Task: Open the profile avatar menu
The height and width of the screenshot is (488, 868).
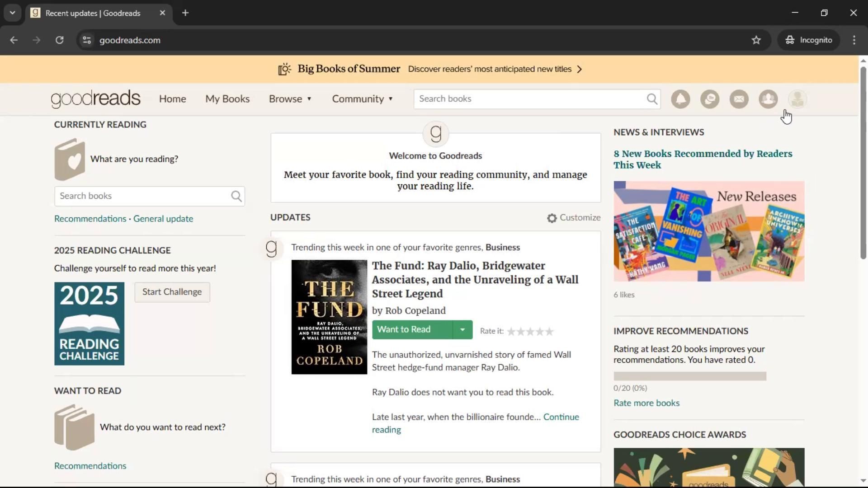Action: coord(797,99)
